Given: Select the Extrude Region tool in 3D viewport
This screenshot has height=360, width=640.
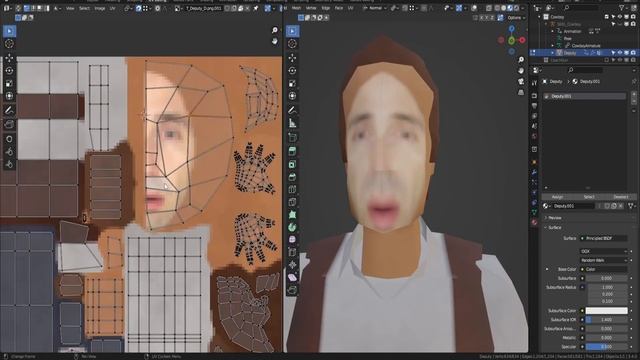Looking at the screenshot, I should click(292, 151).
